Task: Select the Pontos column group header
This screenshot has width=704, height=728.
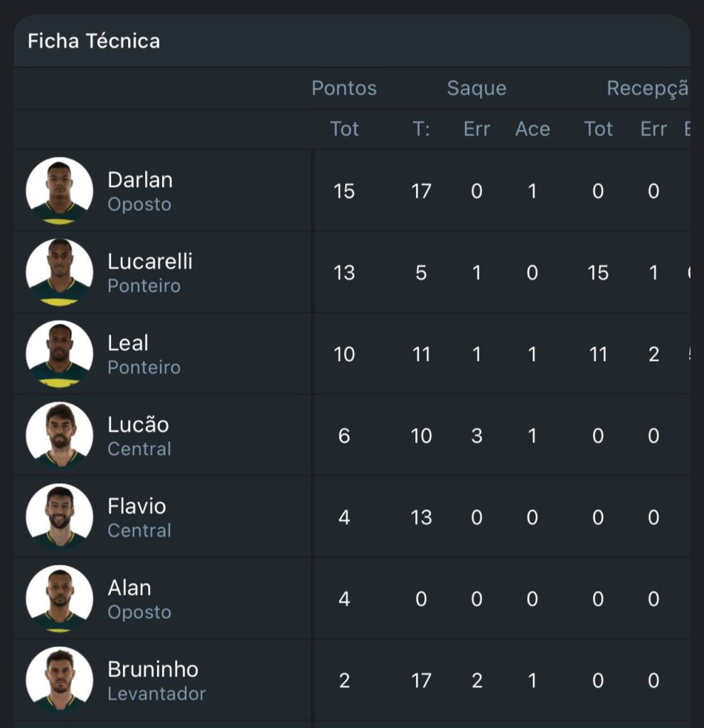Action: pyautogui.click(x=344, y=88)
